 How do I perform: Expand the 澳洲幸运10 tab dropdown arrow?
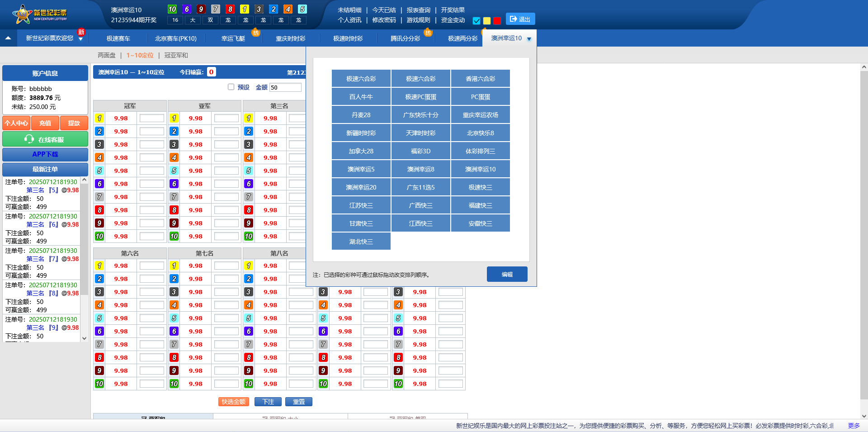(x=529, y=39)
